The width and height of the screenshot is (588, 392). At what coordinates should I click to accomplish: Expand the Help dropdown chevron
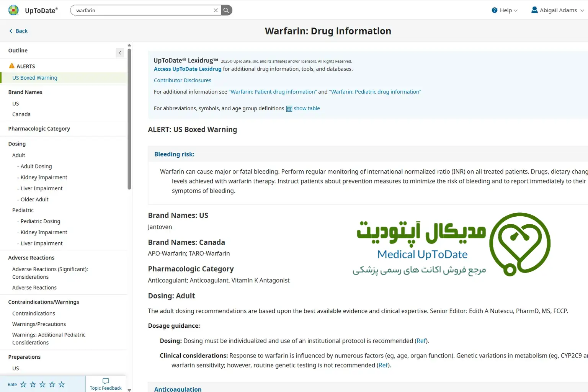(x=516, y=11)
